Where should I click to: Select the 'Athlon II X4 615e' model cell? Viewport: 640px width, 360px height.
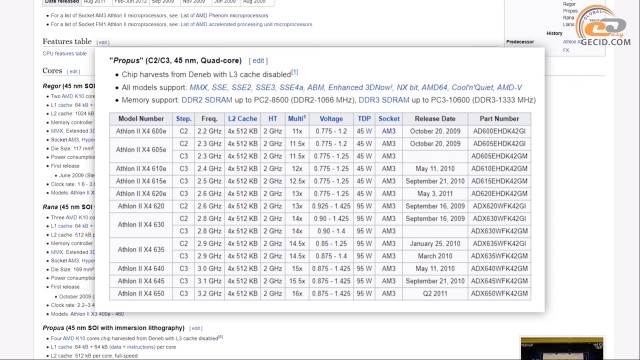141,181
